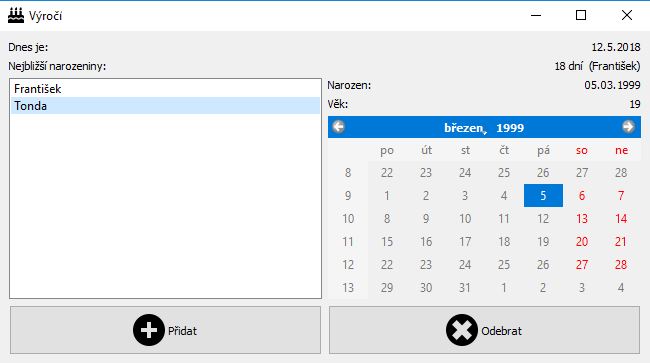Click the plus icon on Přidat

(148, 330)
